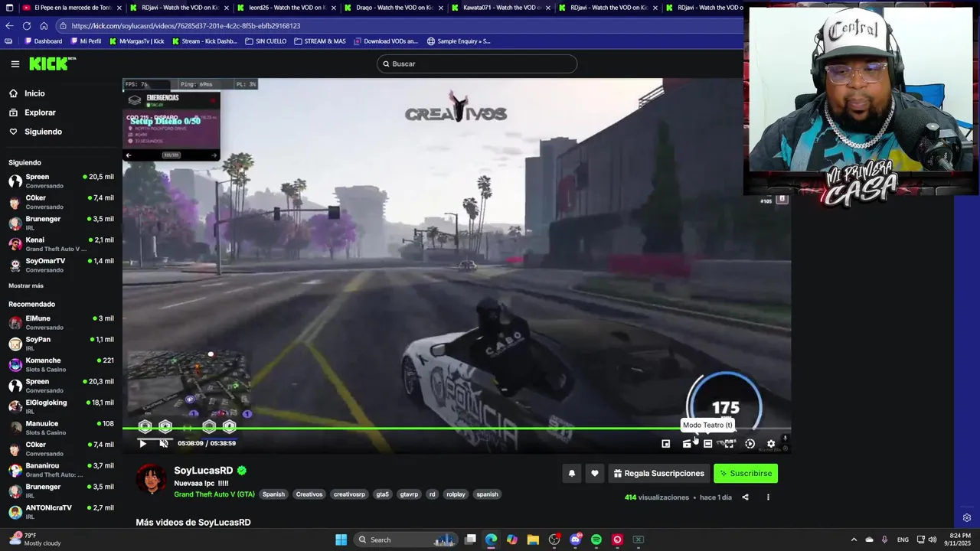Toggle the notification bell for SoyLucasRD
This screenshot has width=980, height=551.
571,474
